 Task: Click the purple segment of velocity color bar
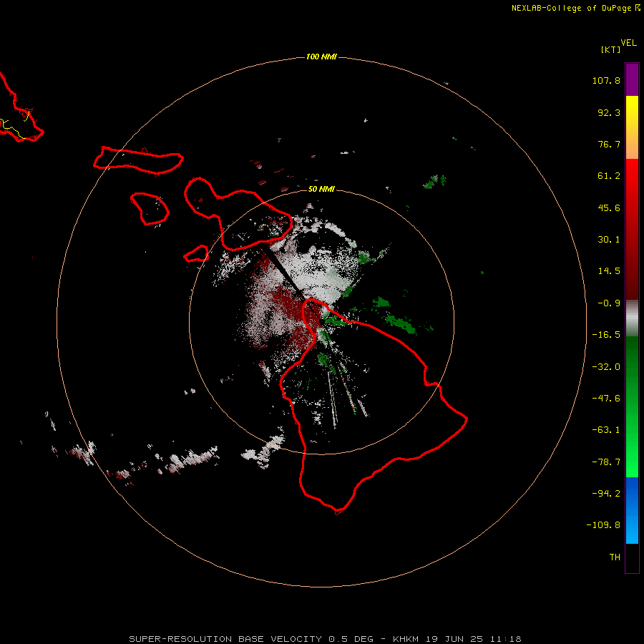(632, 79)
